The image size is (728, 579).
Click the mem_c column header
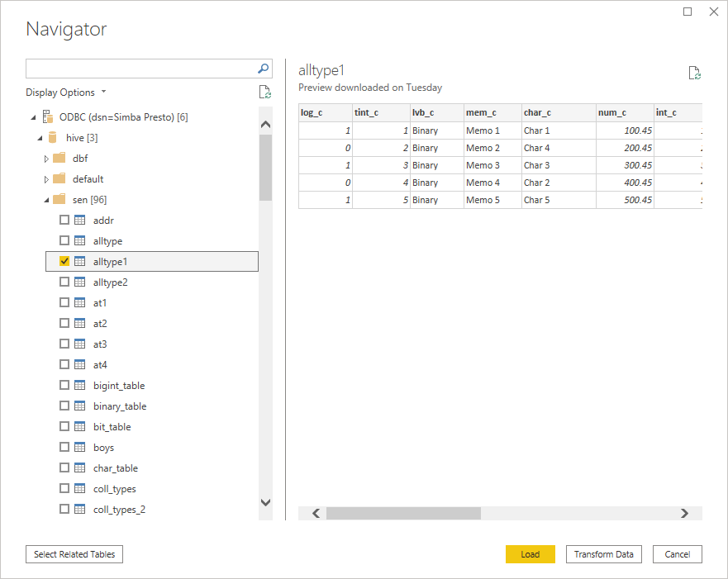pyautogui.click(x=492, y=112)
